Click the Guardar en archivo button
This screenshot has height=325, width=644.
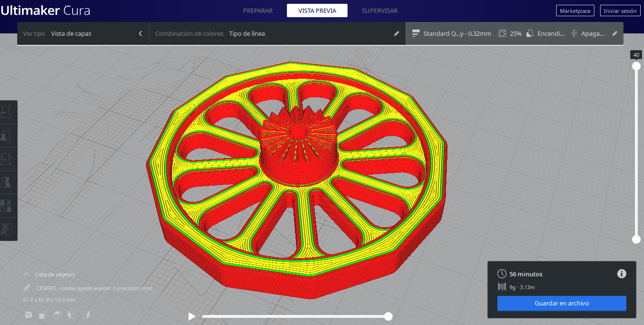click(561, 303)
